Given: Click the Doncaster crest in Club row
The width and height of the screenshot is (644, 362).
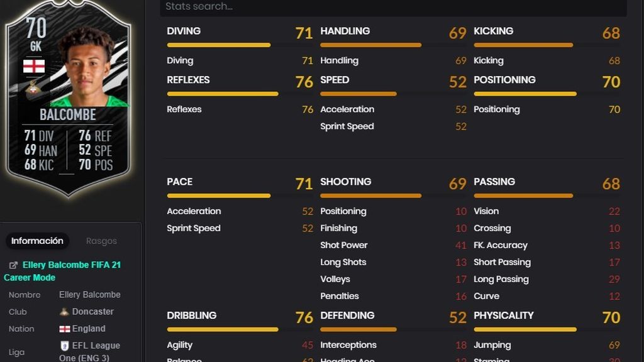Looking at the screenshot, I should (64, 312).
